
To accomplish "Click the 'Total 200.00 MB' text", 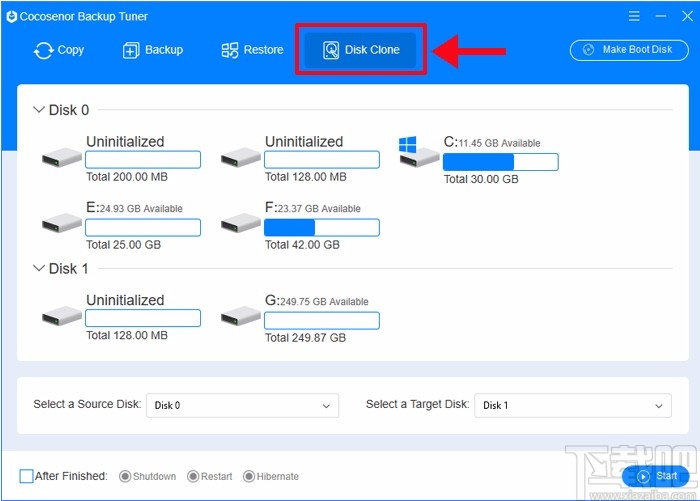I will (127, 177).
